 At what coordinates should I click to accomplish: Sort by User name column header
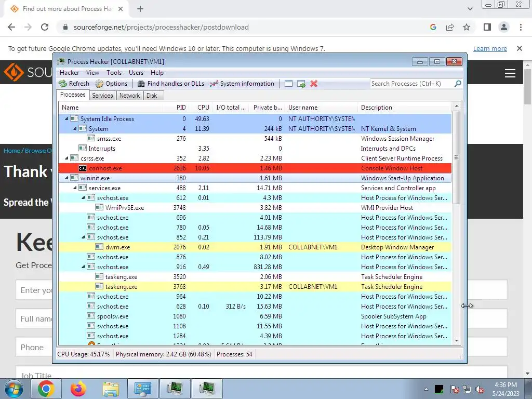tap(321, 108)
